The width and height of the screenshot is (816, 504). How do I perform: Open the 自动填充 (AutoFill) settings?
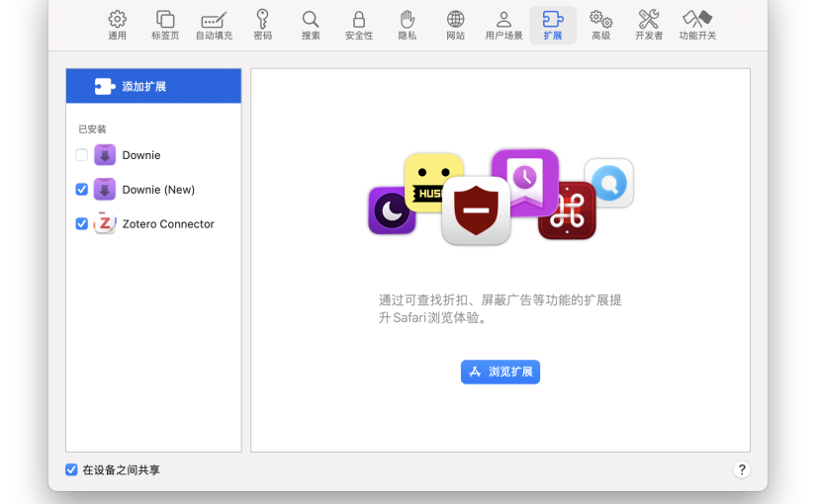[214, 25]
